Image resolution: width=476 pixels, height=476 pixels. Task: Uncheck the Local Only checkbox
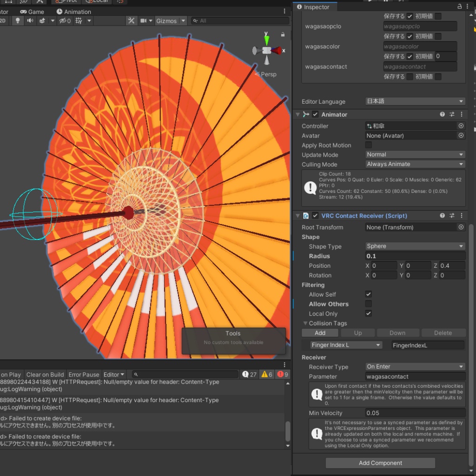point(369,314)
